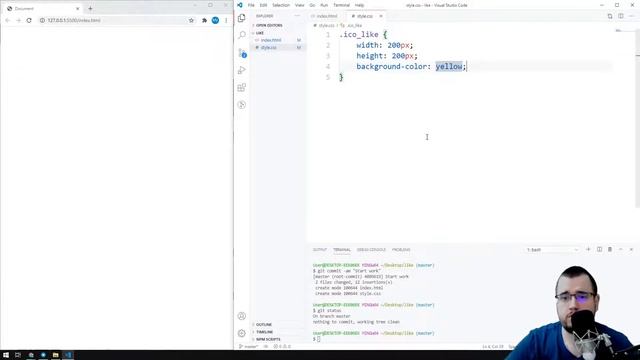Click the Explorer panel more actions ellipsis
640x360 pixels.
(x=297, y=16)
